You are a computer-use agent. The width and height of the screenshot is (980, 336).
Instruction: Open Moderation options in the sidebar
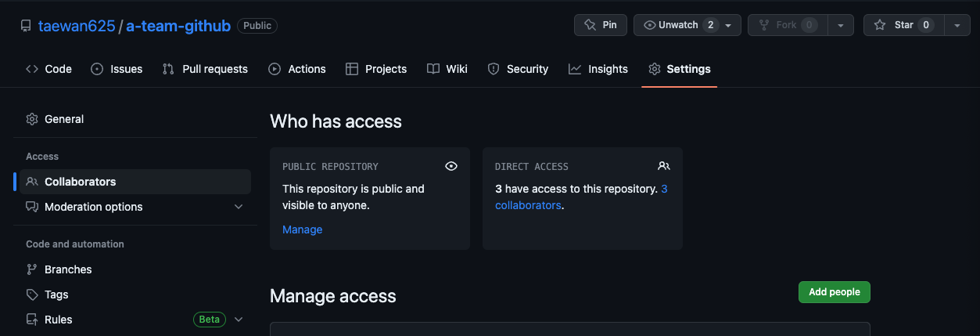pyautogui.click(x=135, y=207)
